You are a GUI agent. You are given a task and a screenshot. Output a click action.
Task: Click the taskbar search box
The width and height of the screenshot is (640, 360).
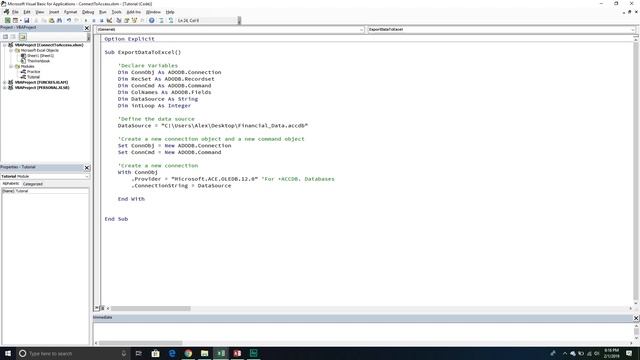(x=73, y=353)
